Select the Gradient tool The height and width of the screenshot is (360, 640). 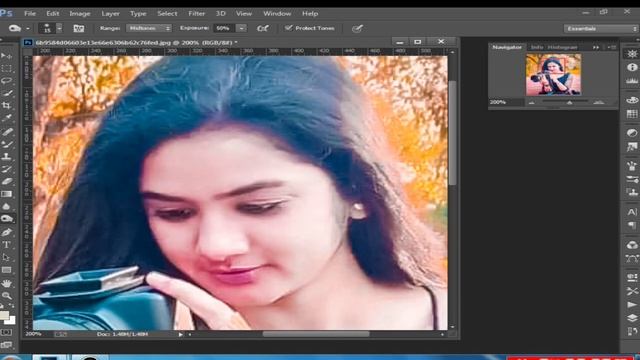(x=6, y=194)
